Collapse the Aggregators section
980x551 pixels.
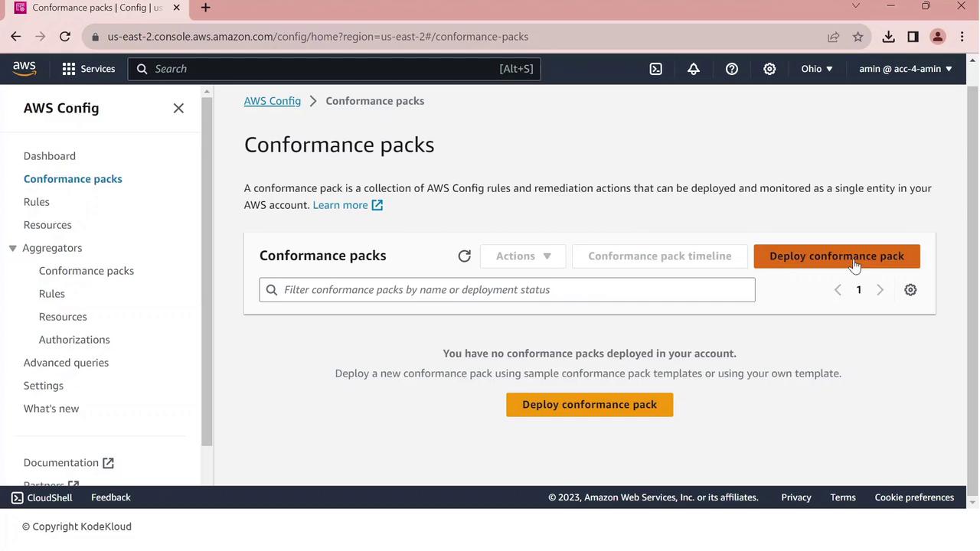click(13, 248)
